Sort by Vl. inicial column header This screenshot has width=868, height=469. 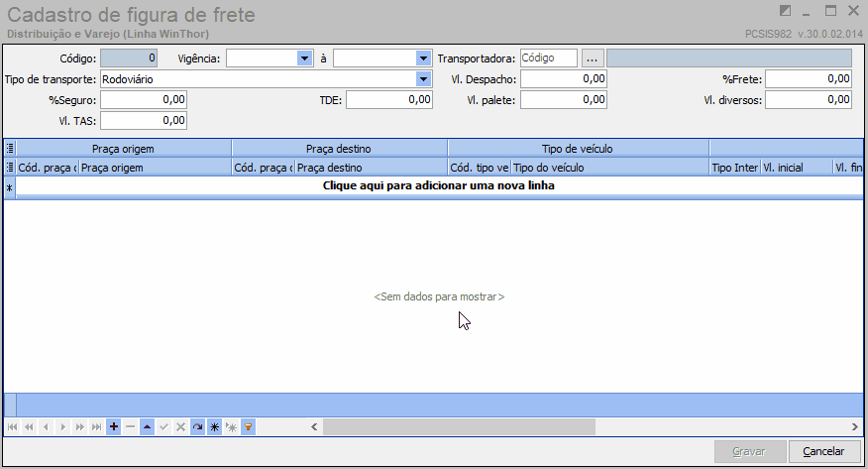(797, 168)
